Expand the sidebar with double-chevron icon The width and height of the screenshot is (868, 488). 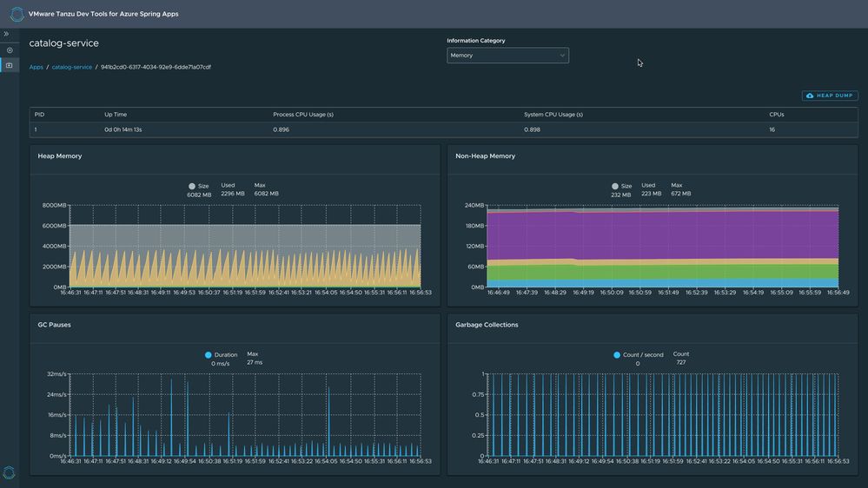(6, 34)
